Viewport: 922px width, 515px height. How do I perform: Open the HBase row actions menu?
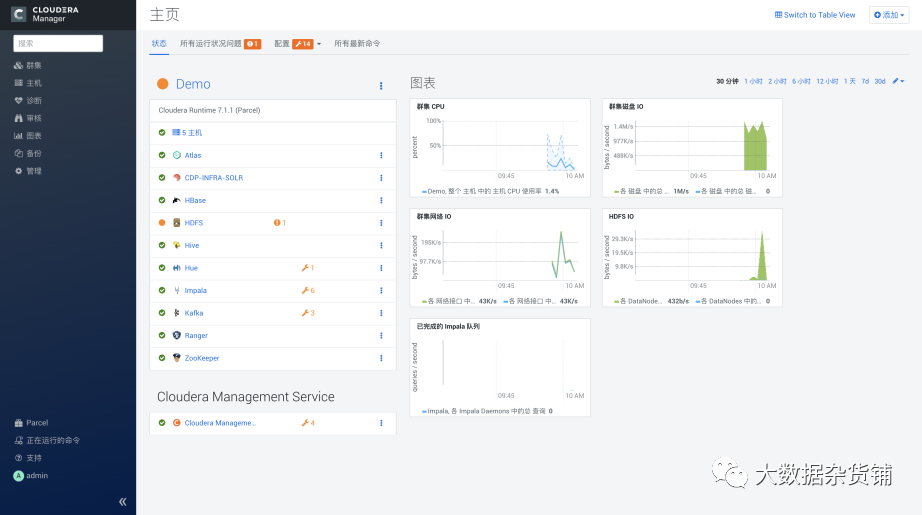coord(381,200)
